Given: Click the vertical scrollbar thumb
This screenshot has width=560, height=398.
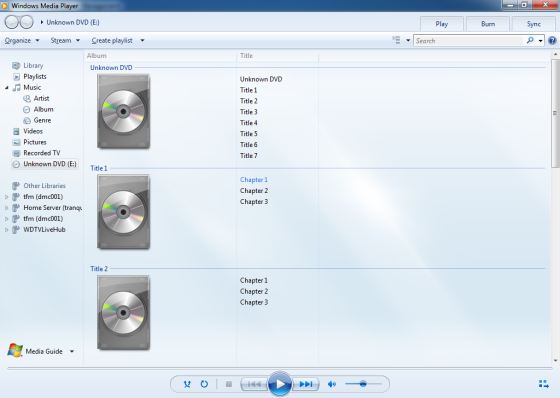Looking at the screenshot, I should coord(555,113).
